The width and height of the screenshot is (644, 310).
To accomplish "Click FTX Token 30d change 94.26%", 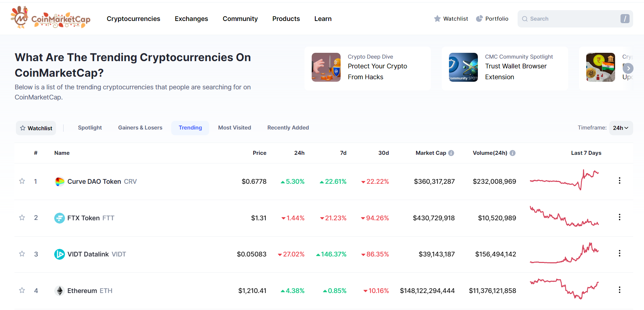I will pyautogui.click(x=375, y=218).
